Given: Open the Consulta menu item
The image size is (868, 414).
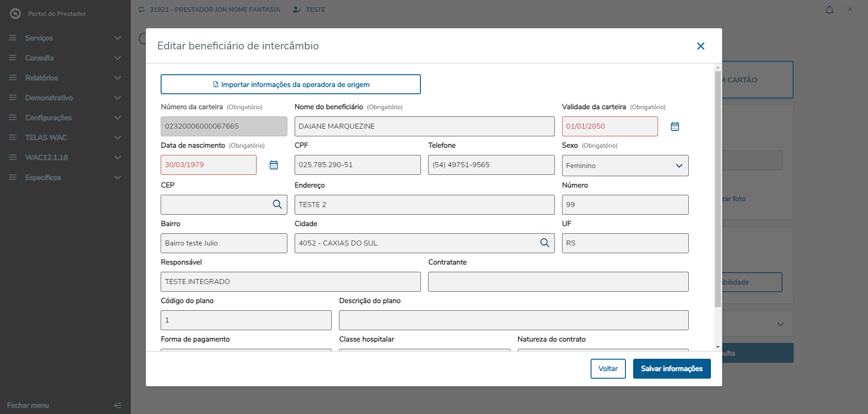Looking at the screenshot, I should coord(65,58).
